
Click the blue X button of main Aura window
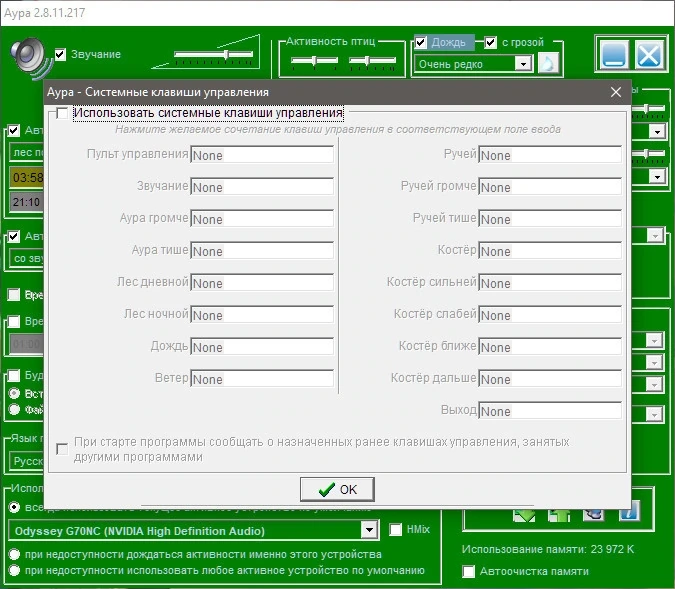pyautogui.click(x=649, y=54)
